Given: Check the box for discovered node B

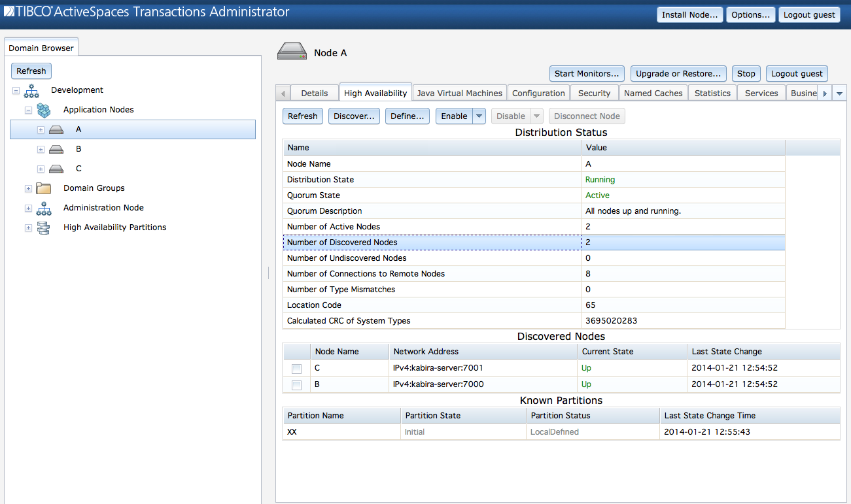Looking at the screenshot, I should point(296,385).
